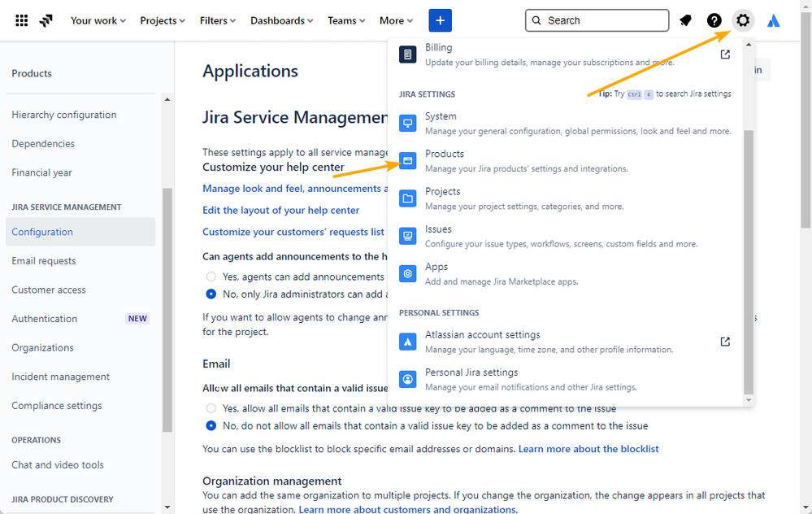Click settings menu scroll down arrow
The image size is (812, 514).
click(x=749, y=400)
